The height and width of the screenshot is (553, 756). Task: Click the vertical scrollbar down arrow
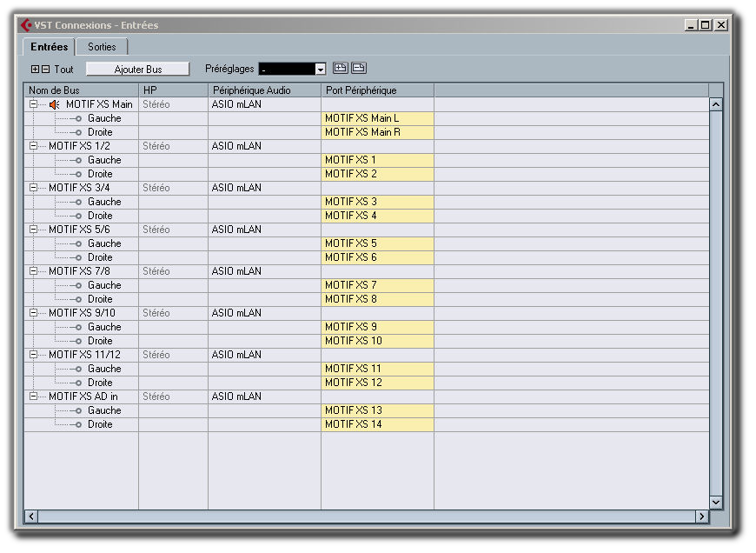716,502
